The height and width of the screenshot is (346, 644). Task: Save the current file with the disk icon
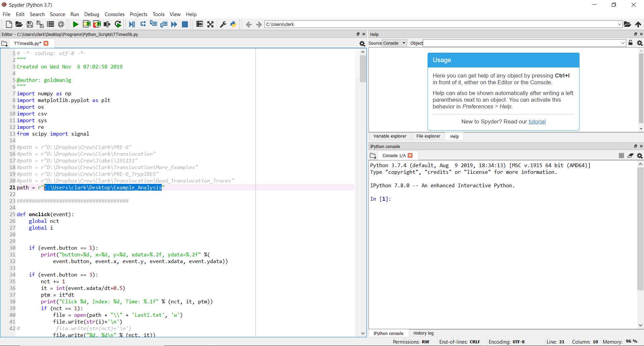click(x=30, y=24)
